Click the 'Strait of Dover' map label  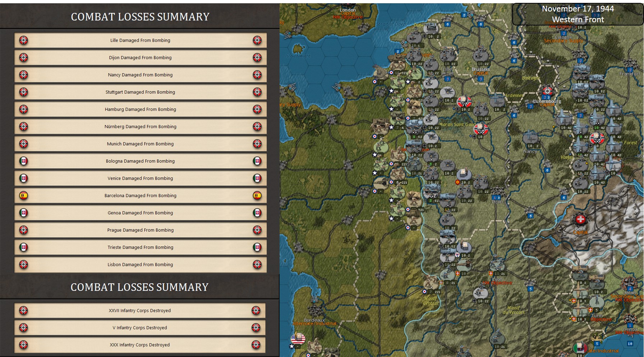(392, 24)
